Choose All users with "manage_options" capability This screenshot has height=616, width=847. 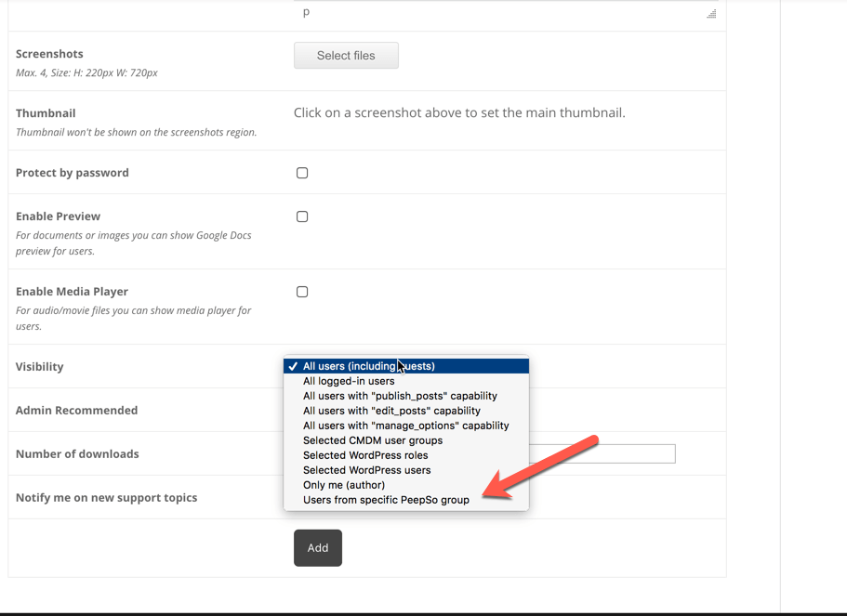click(x=405, y=426)
